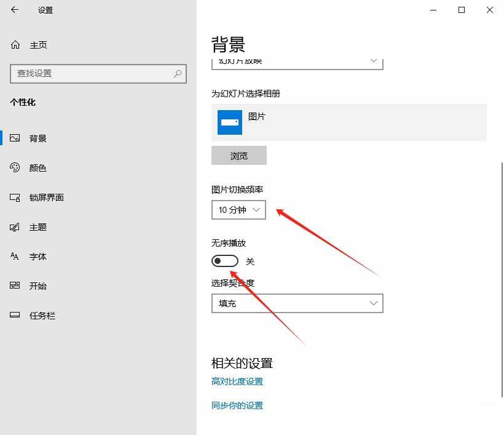Click the 颜色 palette icon
504x435 pixels.
tap(15, 167)
